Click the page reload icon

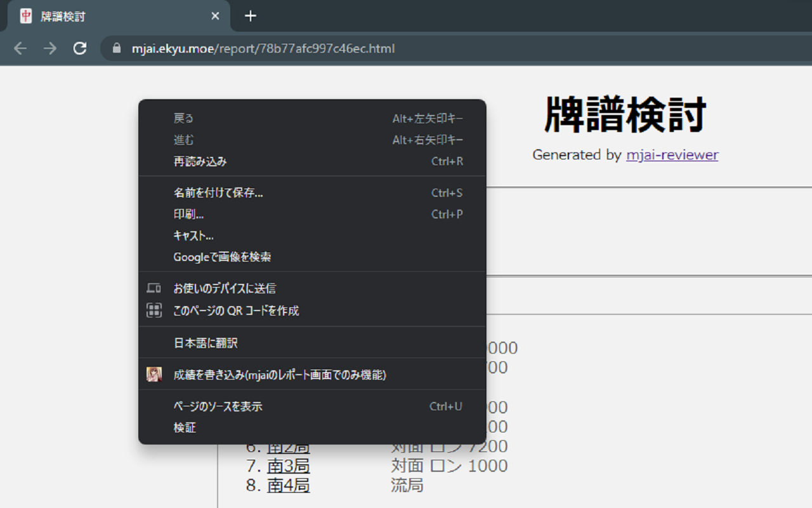(x=80, y=48)
